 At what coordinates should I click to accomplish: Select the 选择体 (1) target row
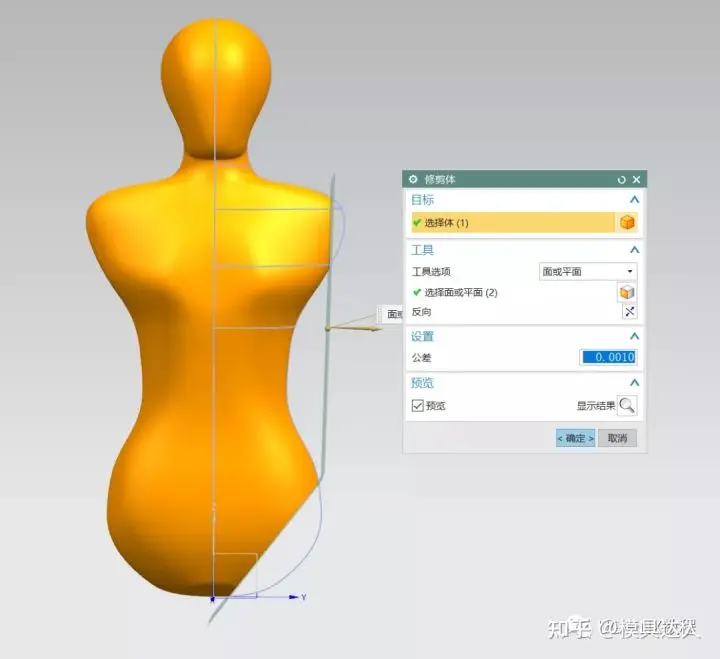(510, 223)
